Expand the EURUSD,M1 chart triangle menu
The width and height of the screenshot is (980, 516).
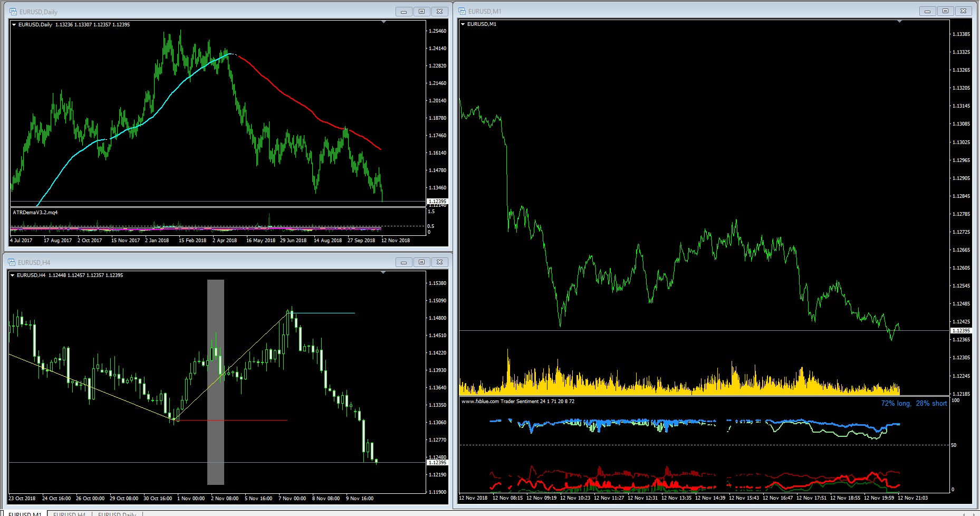[x=463, y=24]
